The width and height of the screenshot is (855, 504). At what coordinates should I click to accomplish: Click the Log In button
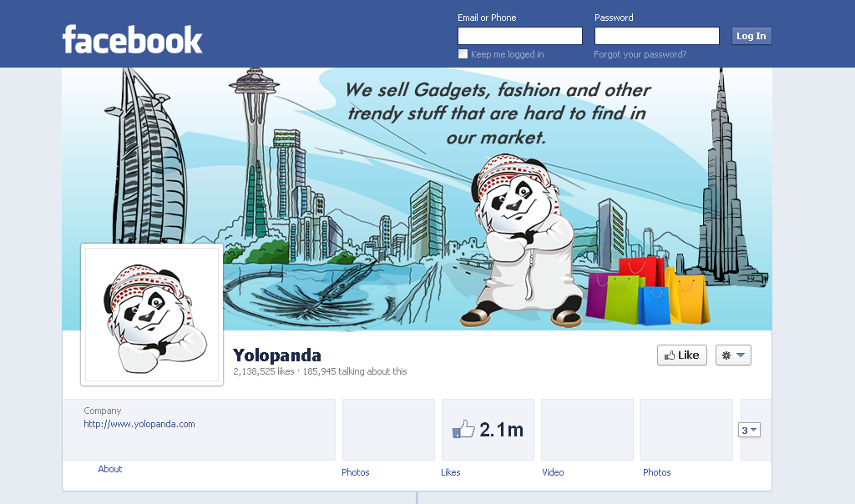coord(751,36)
